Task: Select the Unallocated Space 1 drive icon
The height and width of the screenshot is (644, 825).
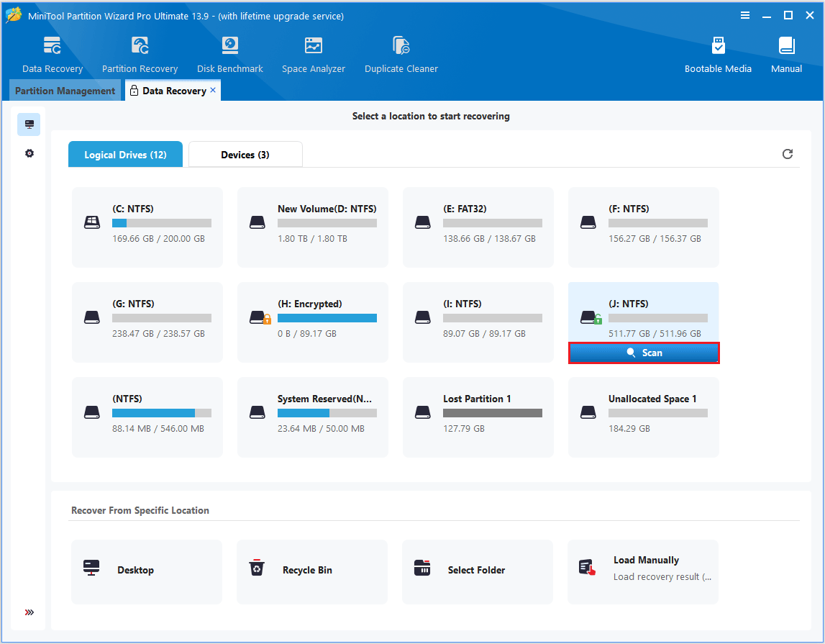Action: (x=588, y=412)
